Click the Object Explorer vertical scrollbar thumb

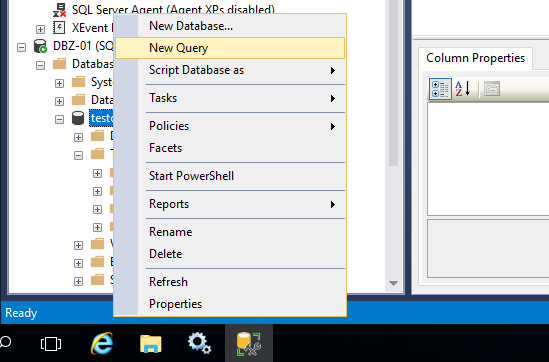click(393, 83)
